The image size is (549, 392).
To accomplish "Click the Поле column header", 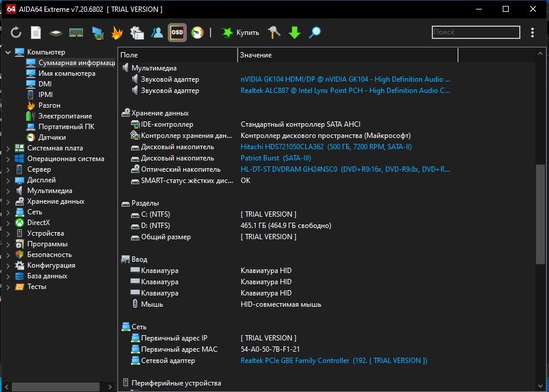I will pos(178,55).
